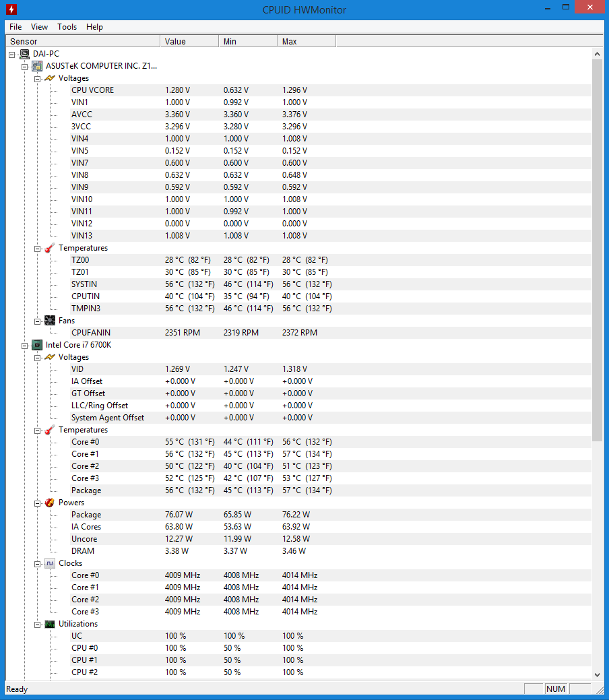Click the 76.07 W package power value

[179, 515]
